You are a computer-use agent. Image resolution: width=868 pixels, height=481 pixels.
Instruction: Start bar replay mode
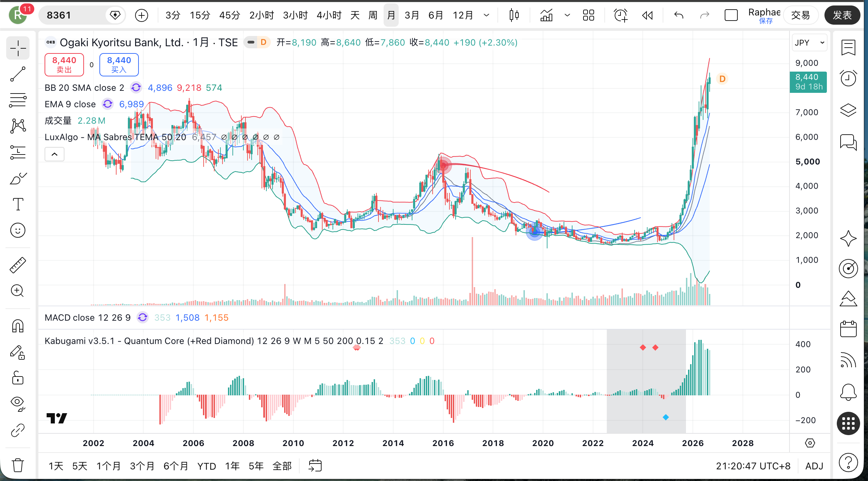click(x=647, y=15)
